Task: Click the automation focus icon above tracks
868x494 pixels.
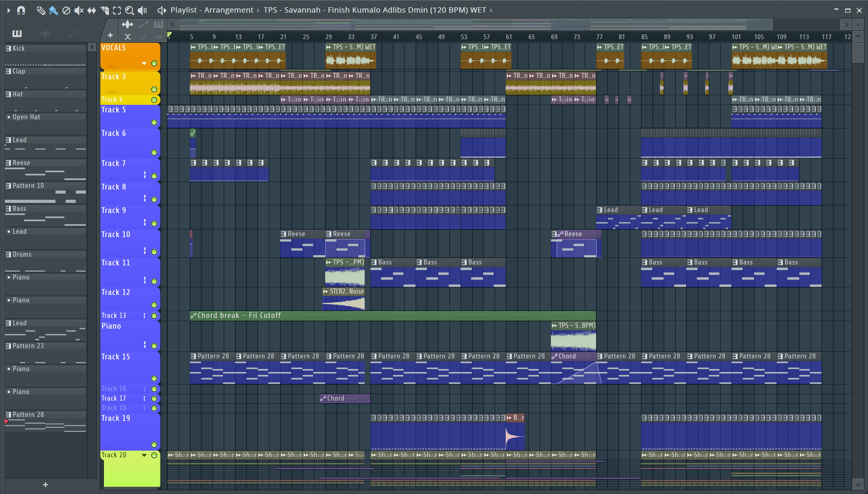Action: (x=143, y=24)
